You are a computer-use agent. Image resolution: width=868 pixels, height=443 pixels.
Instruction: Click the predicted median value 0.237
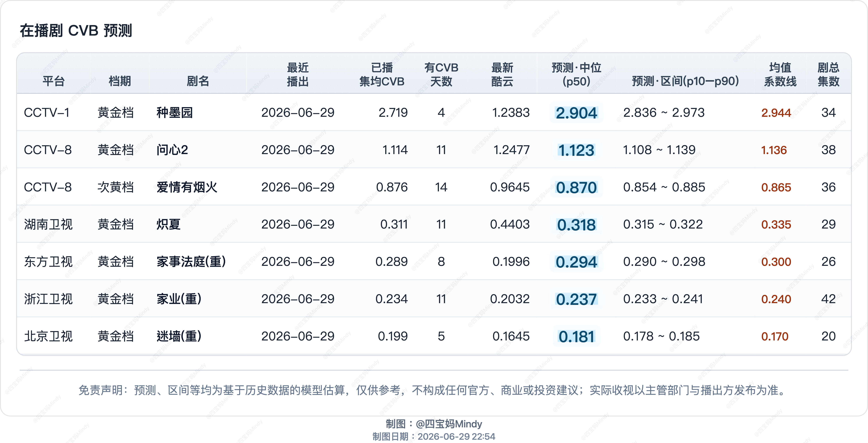point(576,299)
